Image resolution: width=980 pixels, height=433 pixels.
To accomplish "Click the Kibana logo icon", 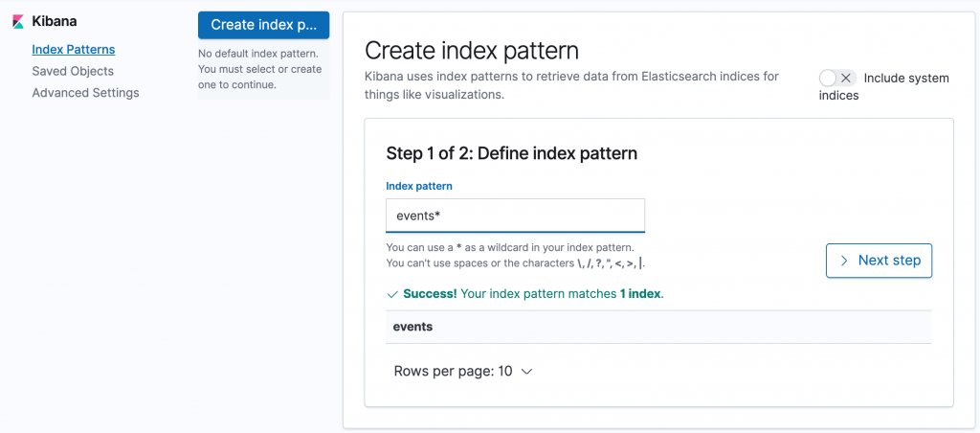I will tap(17, 21).
